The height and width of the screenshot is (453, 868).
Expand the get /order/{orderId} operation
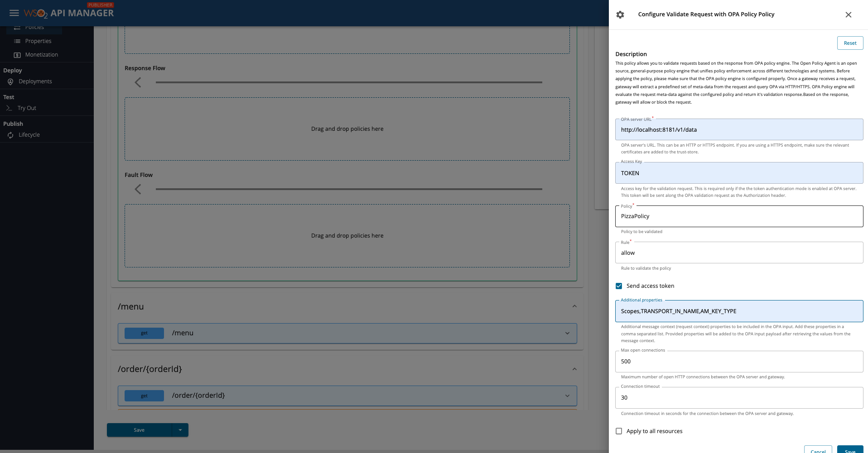tap(567, 396)
